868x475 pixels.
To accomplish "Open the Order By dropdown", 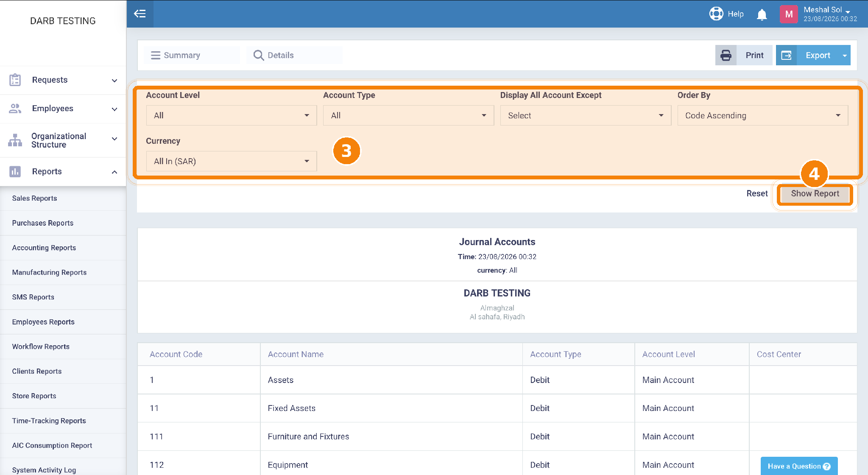I will click(763, 115).
